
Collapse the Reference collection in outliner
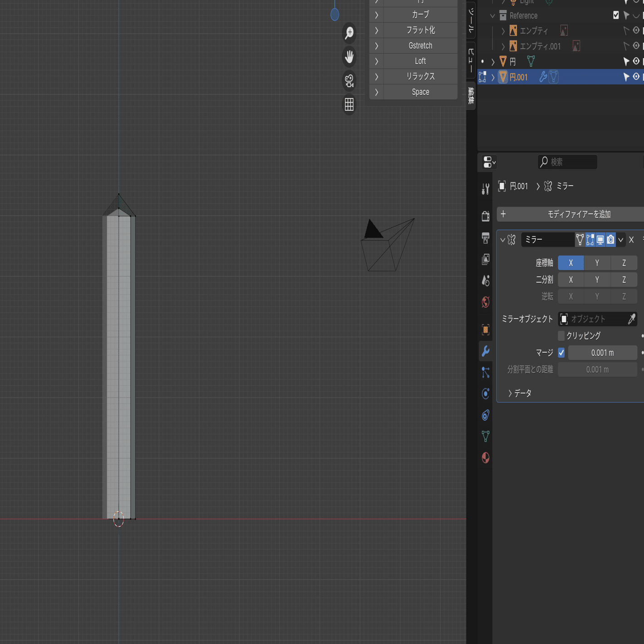492,16
